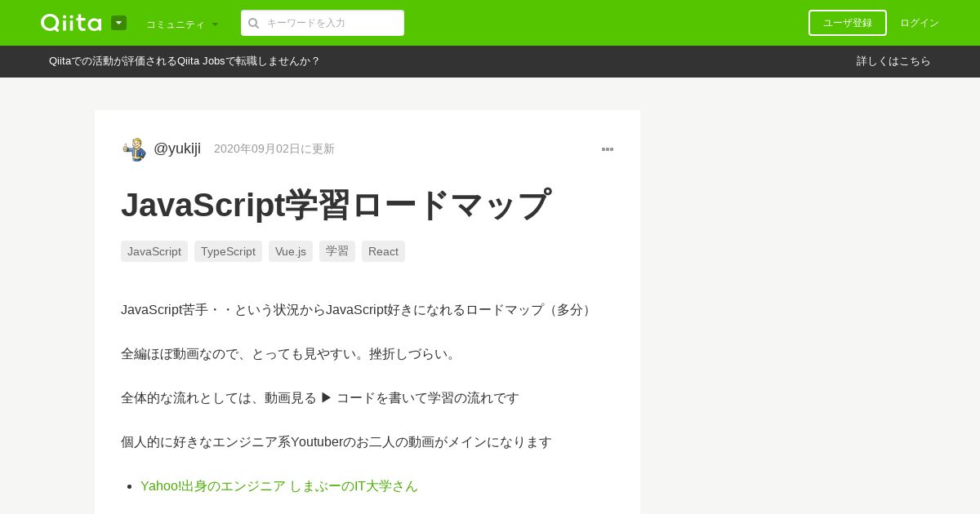Select the 学習 tag
This screenshot has height=514, width=980.
337,251
